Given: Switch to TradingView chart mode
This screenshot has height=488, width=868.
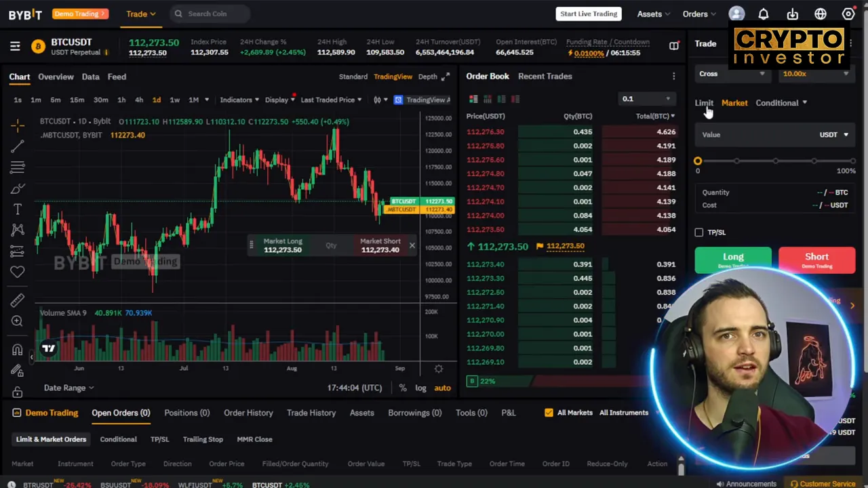Looking at the screenshot, I should tap(393, 77).
